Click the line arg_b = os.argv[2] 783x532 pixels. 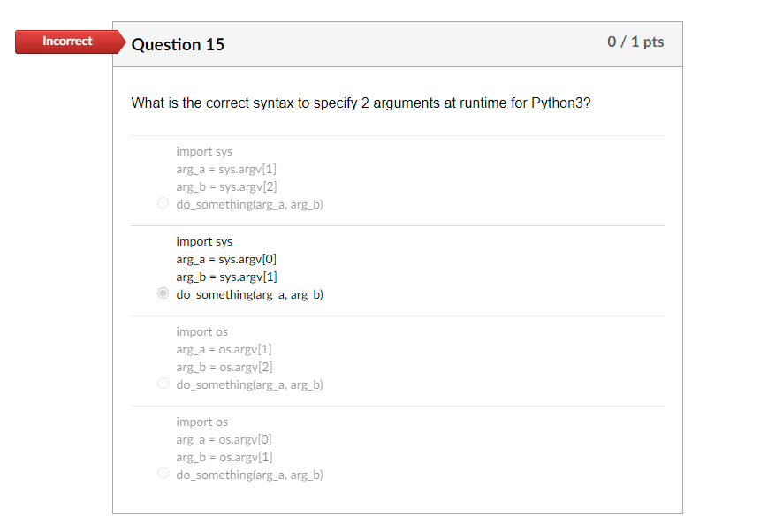[224, 367]
